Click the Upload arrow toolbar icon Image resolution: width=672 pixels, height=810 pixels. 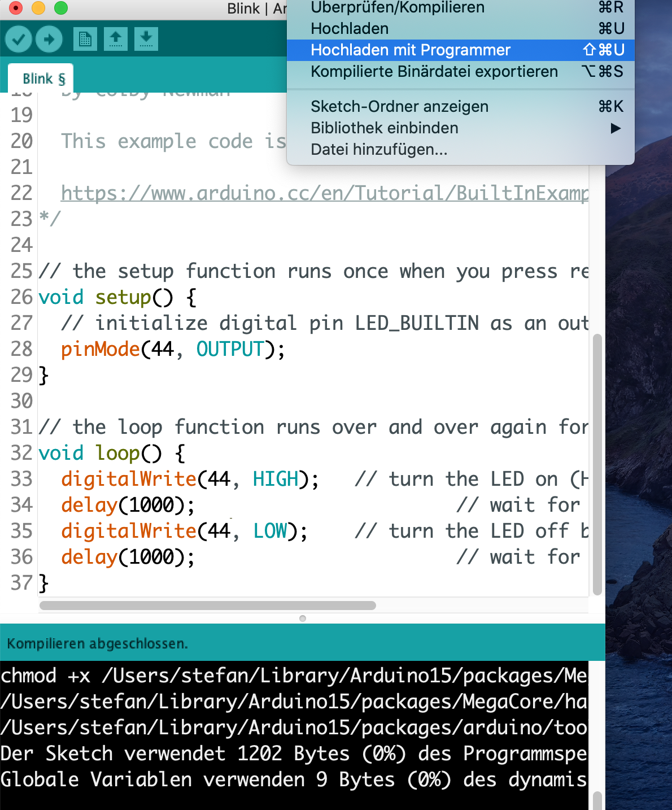[x=49, y=39]
